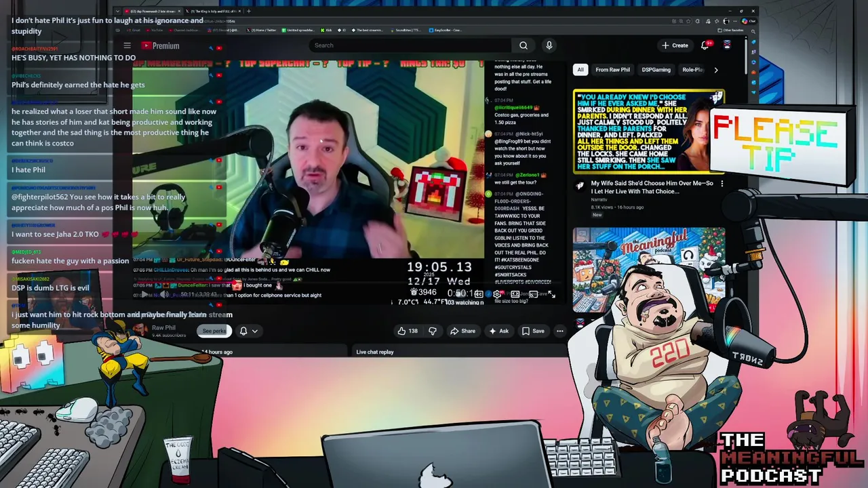Switch the player to theater mode
Screen dimensions: 868x488
[515, 294]
